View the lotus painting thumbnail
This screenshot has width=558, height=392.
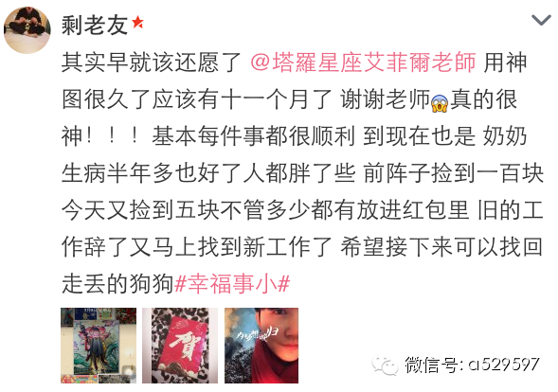[x=99, y=346]
